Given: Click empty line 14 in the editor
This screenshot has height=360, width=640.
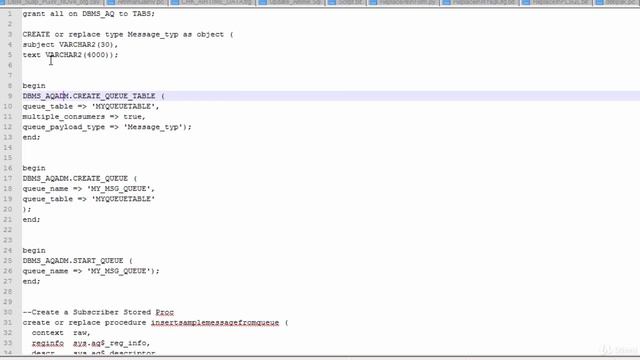Looking at the screenshot, I should (x=331, y=147).
